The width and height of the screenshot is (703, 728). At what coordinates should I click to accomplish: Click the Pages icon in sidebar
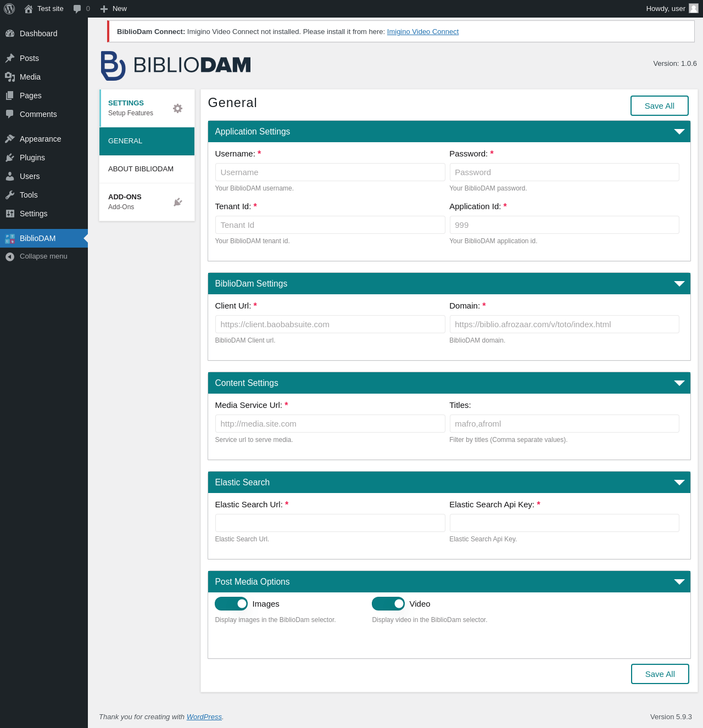(10, 96)
